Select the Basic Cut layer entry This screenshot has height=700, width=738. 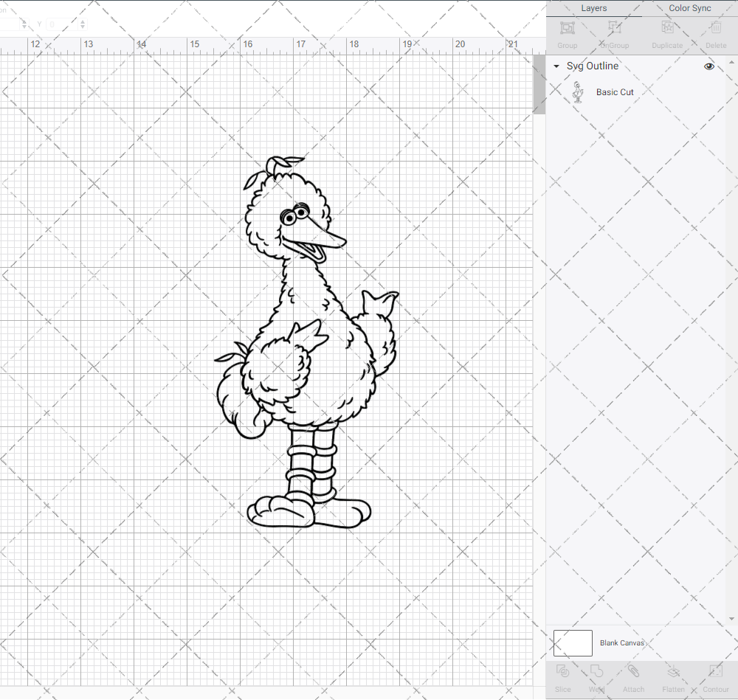click(615, 91)
